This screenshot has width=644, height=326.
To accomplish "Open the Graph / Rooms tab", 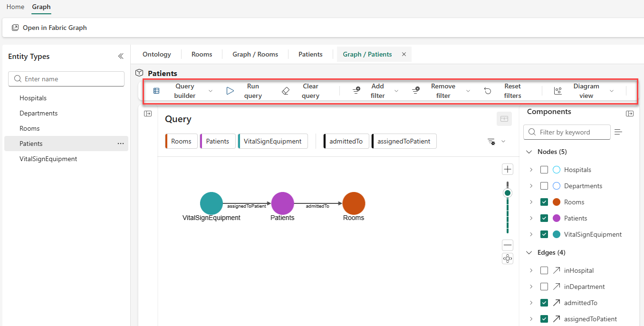I will point(255,54).
